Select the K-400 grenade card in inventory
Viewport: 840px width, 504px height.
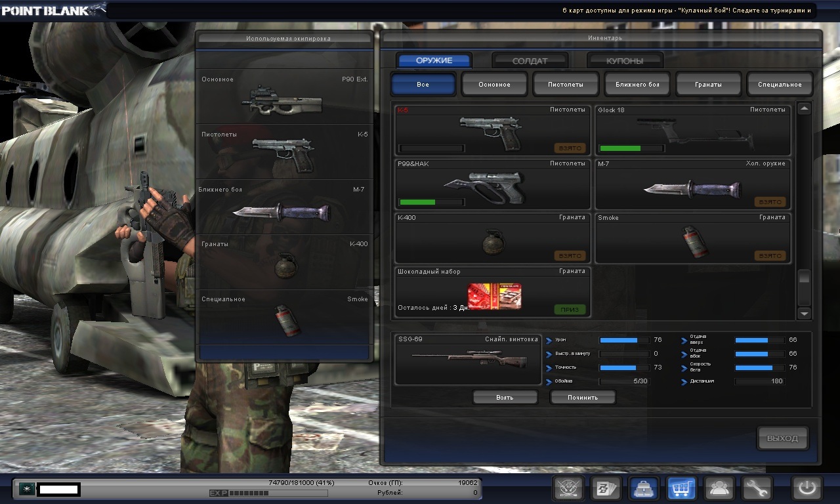pyautogui.click(x=492, y=238)
